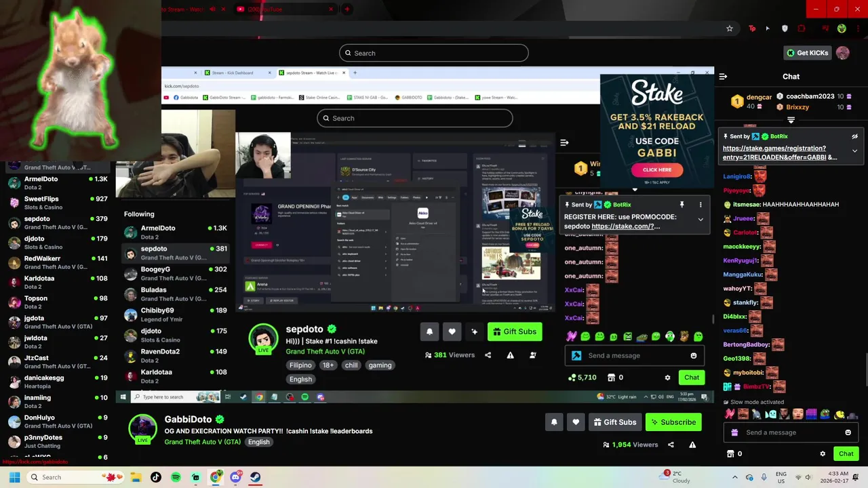Search box inside the embedded sepdoto stream
Viewport: 868px width, 488px height.
[414, 118]
